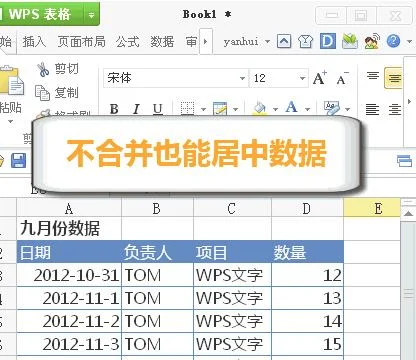Expand the borders dropdown arrow
The width and height of the screenshot is (416, 360).
tap(203, 109)
